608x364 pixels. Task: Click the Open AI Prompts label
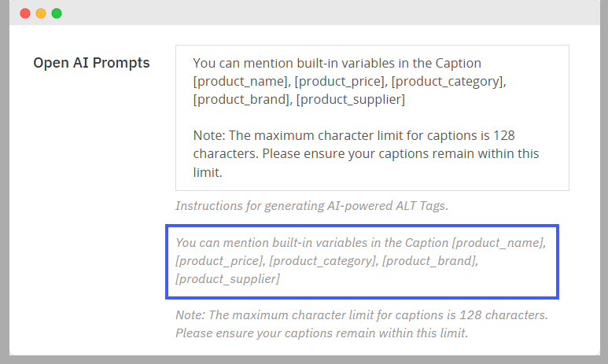coord(91,63)
